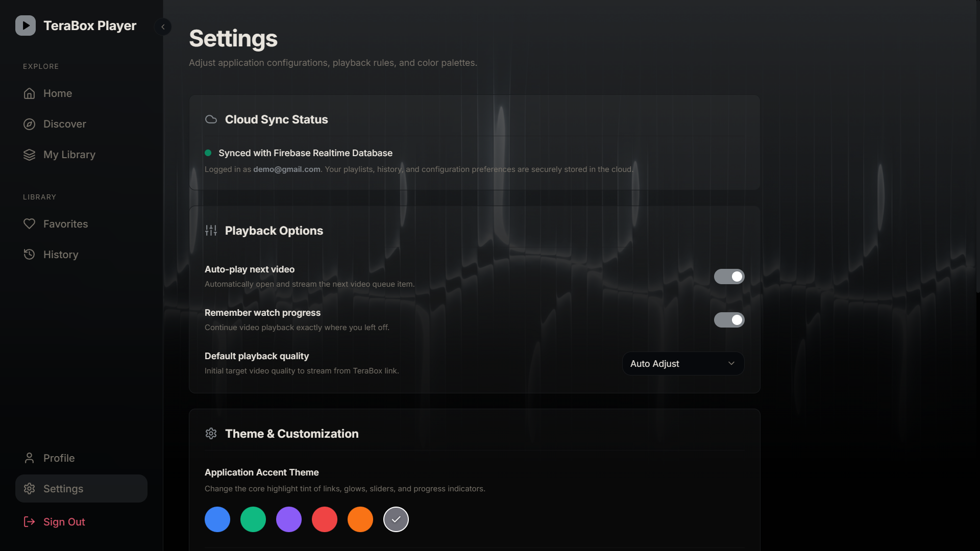Image resolution: width=980 pixels, height=551 pixels.
Task: Open the My Library menu label
Action: pos(69,155)
